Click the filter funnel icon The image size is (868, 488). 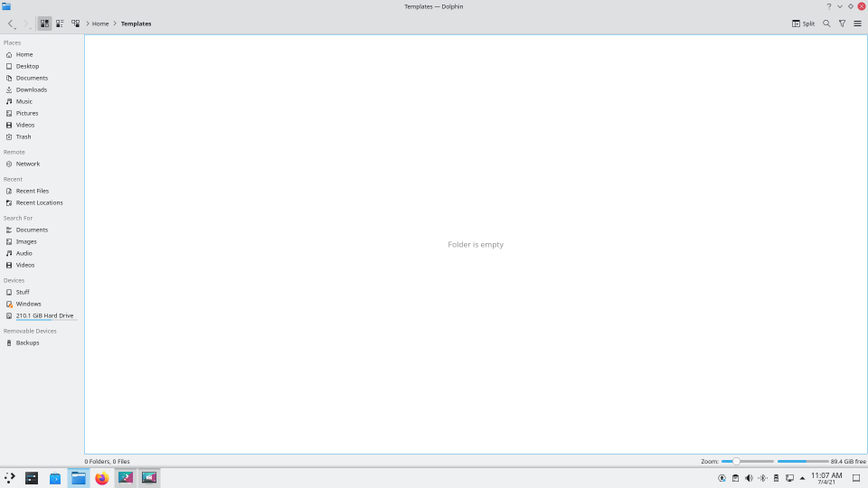point(842,23)
